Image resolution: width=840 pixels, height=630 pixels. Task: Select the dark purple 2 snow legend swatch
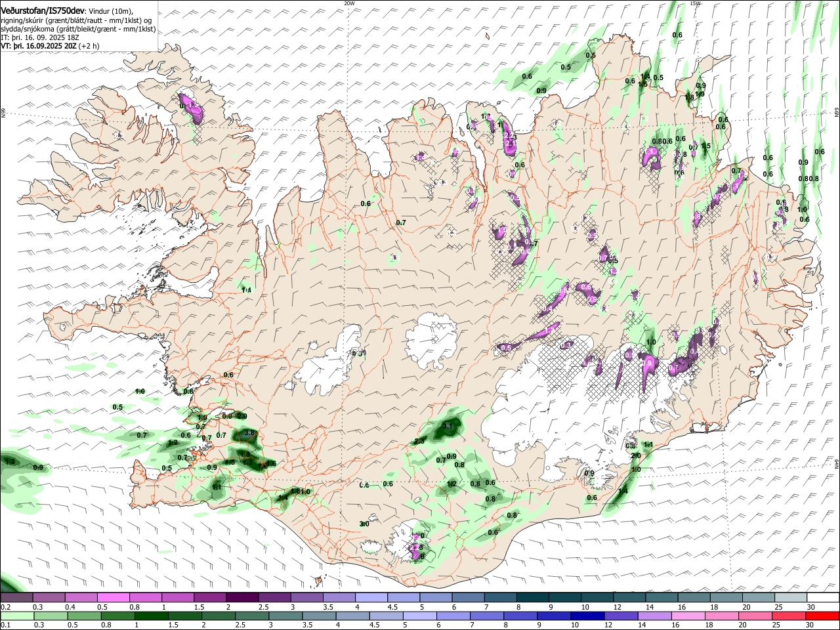(x=241, y=597)
